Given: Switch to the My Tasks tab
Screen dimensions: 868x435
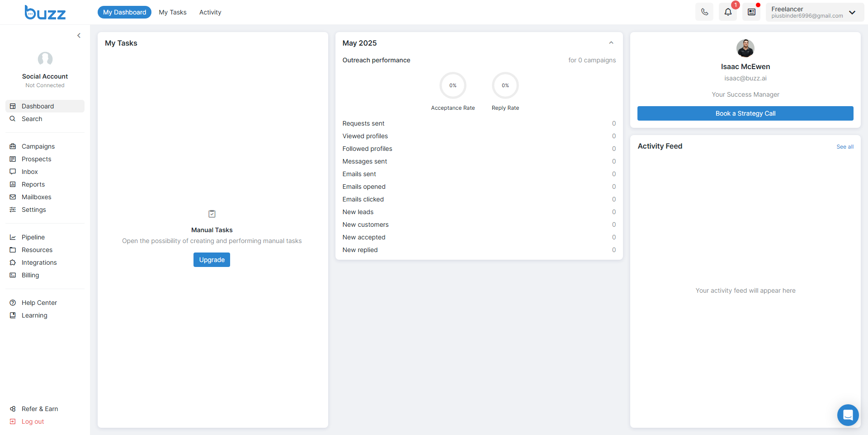Looking at the screenshot, I should click(173, 12).
